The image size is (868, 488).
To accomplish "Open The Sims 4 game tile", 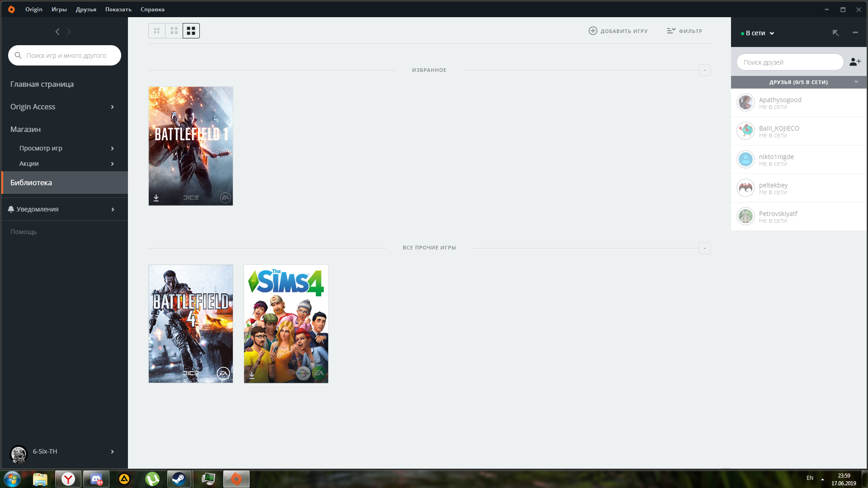I will (x=286, y=324).
